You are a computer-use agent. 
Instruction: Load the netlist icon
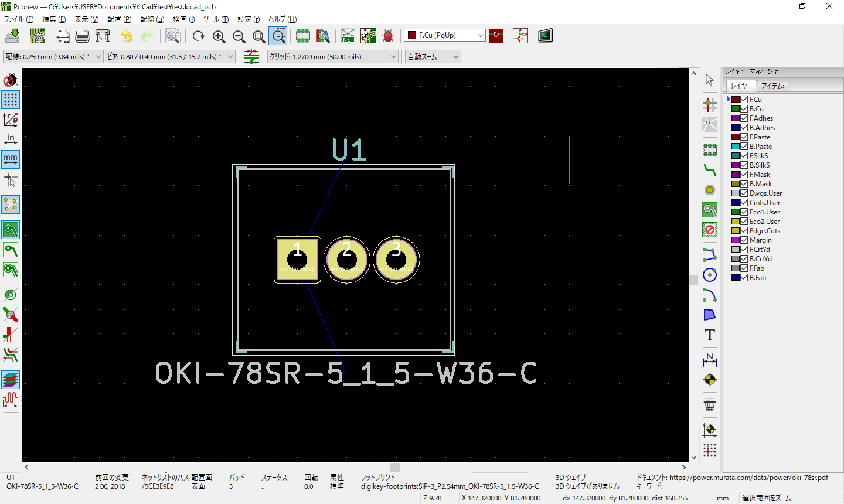pyautogui.click(x=348, y=36)
